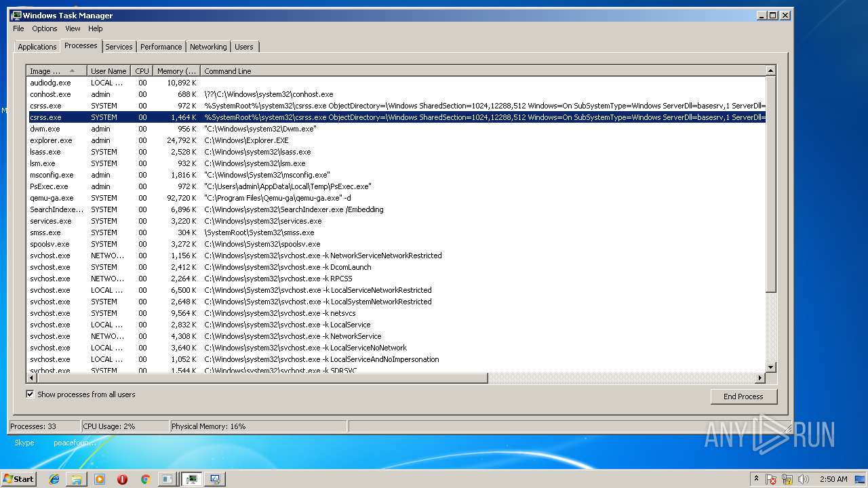868x488 pixels.
Task: Click the Start button
Action: pos(19,479)
